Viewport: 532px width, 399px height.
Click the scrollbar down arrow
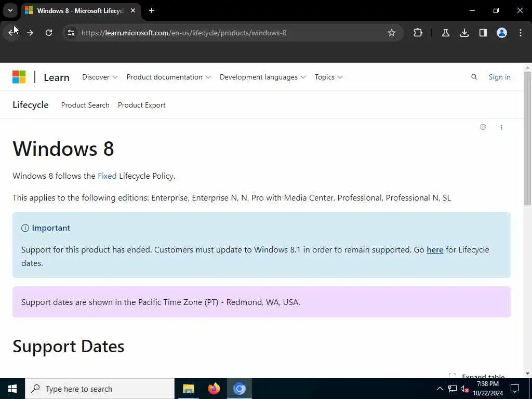527,374
